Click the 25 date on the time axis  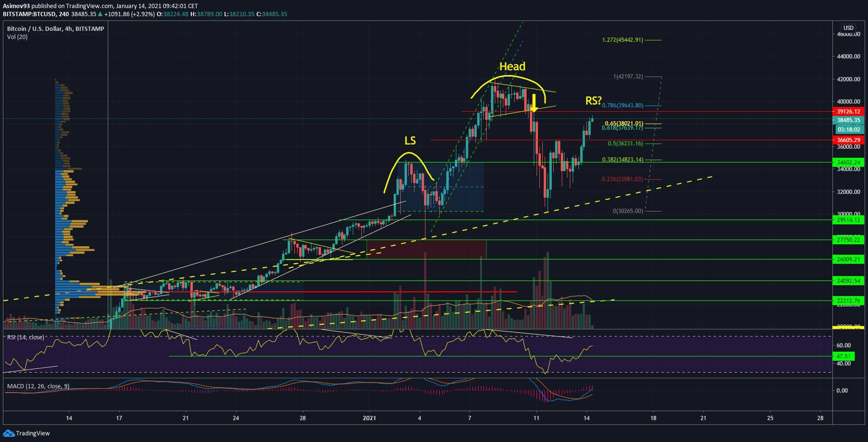[770, 418]
